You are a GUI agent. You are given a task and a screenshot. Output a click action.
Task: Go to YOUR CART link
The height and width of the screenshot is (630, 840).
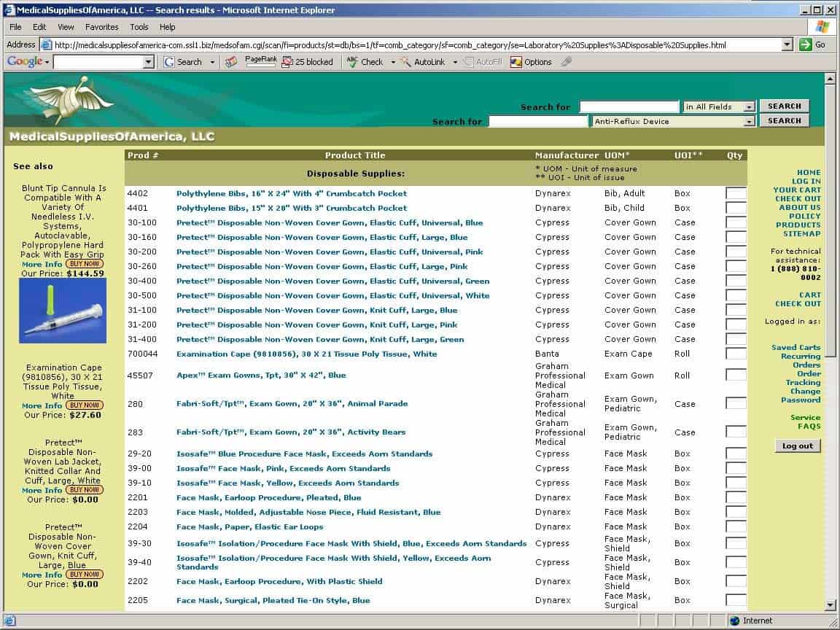coord(796,190)
